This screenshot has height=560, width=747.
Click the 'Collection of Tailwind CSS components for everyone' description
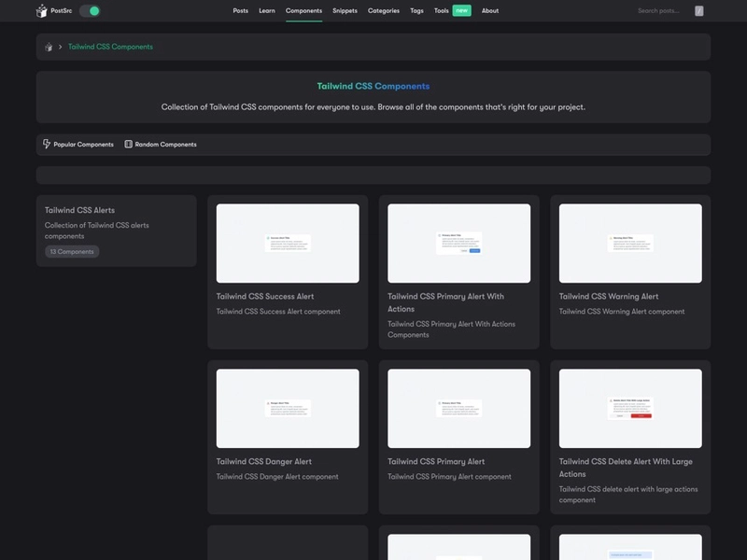click(373, 107)
